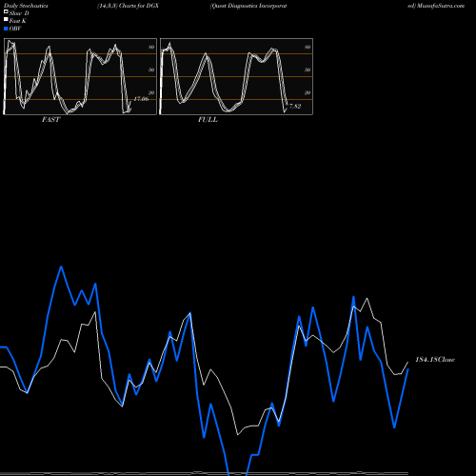This screenshot has width=476, height=476.
Task: Click the 80 level label in FULL chart
Action: click(307, 47)
